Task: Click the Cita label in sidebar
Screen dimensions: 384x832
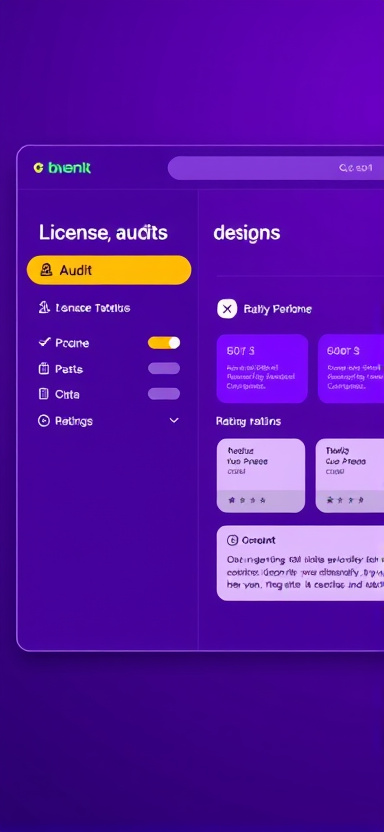Action: point(67,394)
